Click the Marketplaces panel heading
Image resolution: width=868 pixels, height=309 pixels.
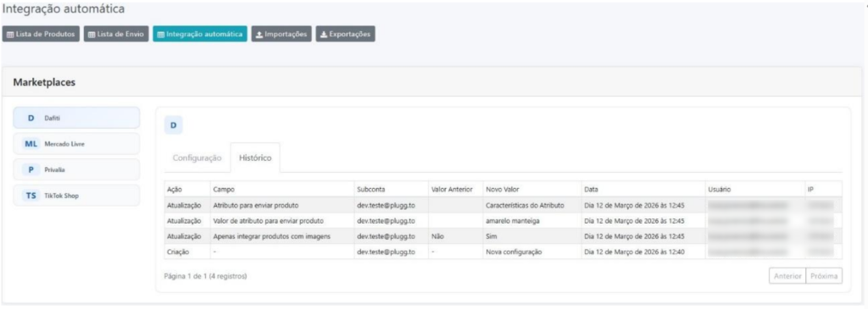tap(44, 82)
